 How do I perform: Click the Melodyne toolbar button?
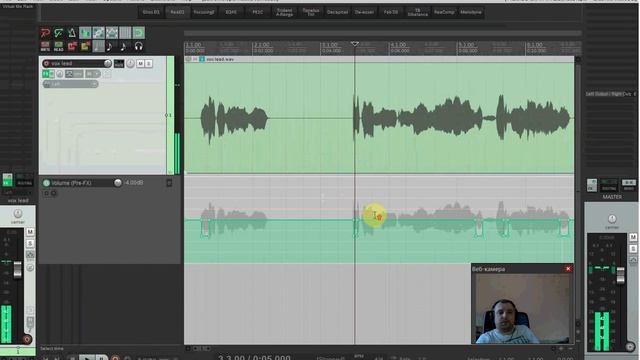point(471,12)
